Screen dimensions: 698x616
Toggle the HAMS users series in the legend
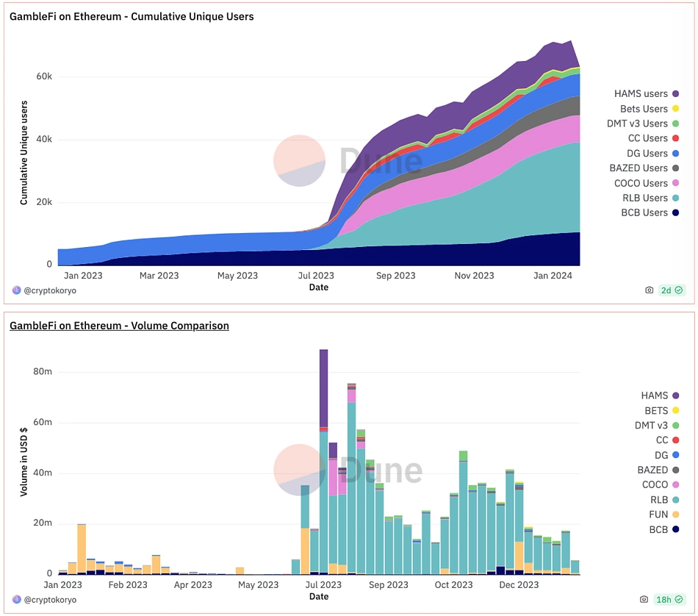[641, 94]
